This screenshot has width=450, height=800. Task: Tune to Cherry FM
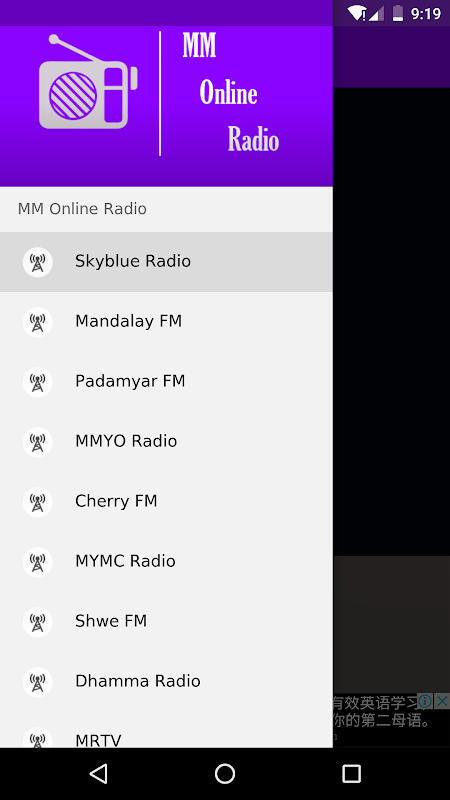pos(166,502)
